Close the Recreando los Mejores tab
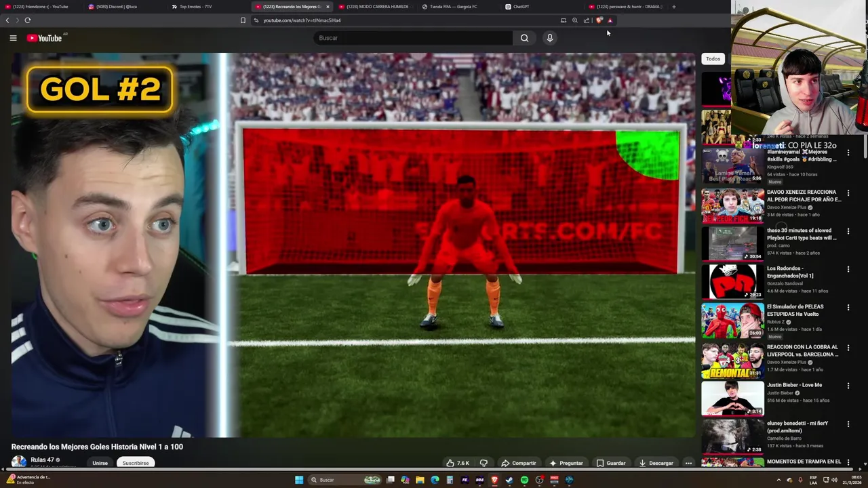 pyautogui.click(x=328, y=7)
